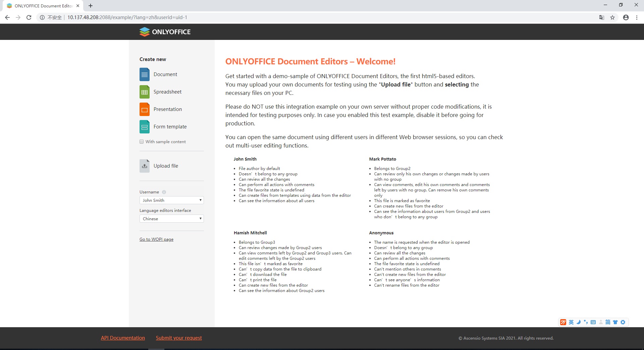The width and height of the screenshot is (644, 350).
Task: Click 'Can't rename files from the editor'
Action: click(407, 285)
